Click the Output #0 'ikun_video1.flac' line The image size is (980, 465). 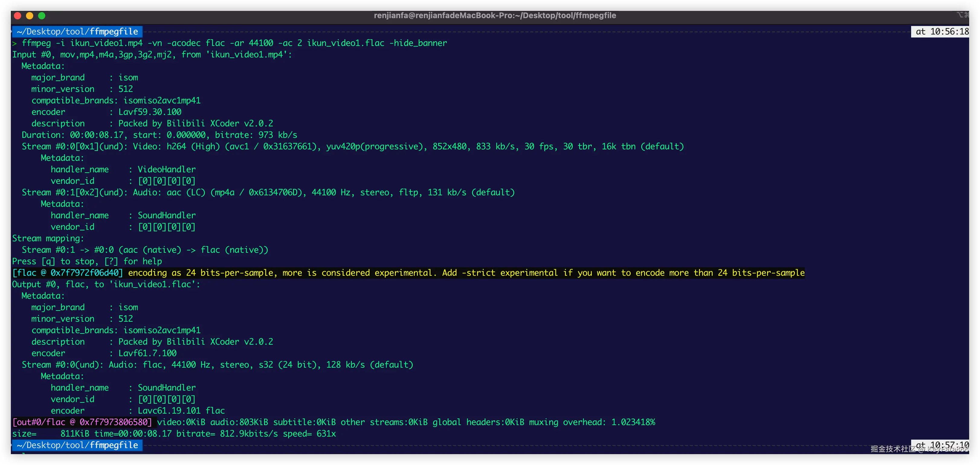pos(106,284)
